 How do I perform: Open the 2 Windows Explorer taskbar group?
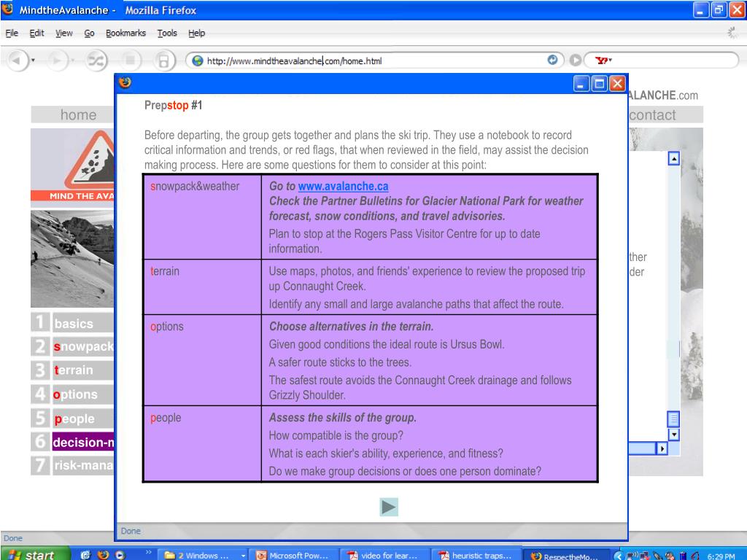(203, 555)
